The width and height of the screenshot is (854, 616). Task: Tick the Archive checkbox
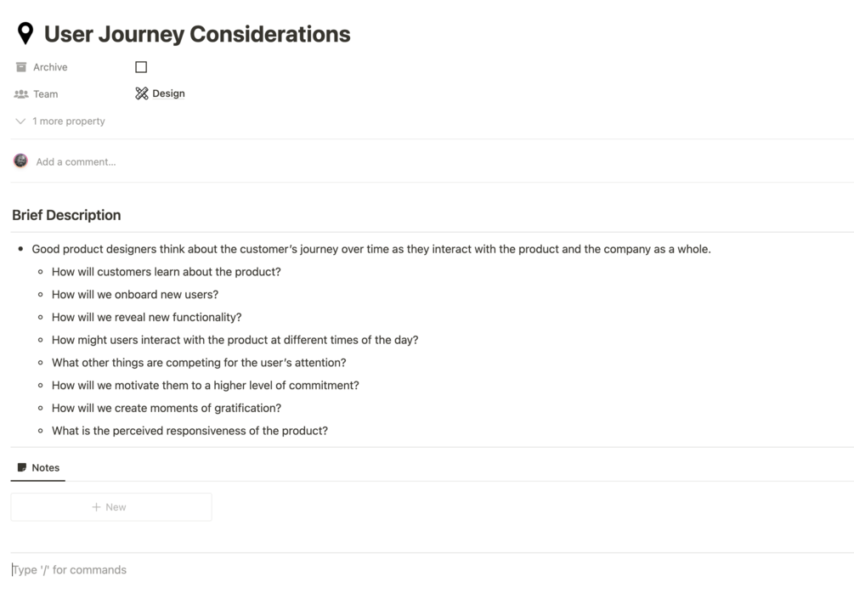pyautogui.click(x=141, y=67)
